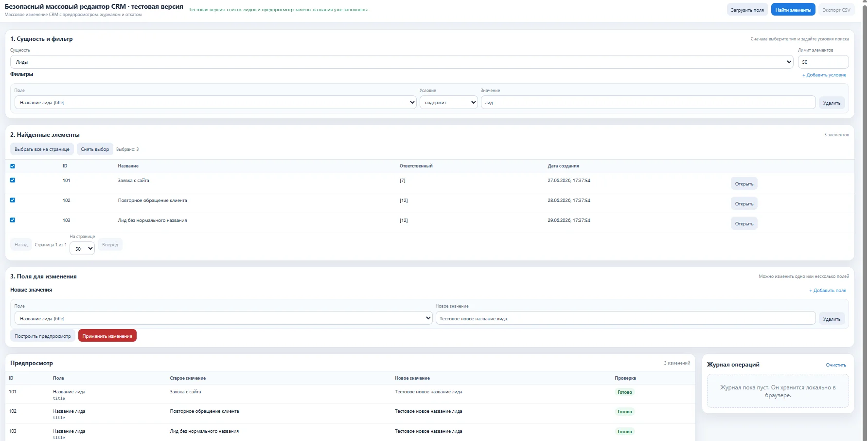Click Построить предпросмотр button
Screen dimensions: 868x441
(43, 336)
